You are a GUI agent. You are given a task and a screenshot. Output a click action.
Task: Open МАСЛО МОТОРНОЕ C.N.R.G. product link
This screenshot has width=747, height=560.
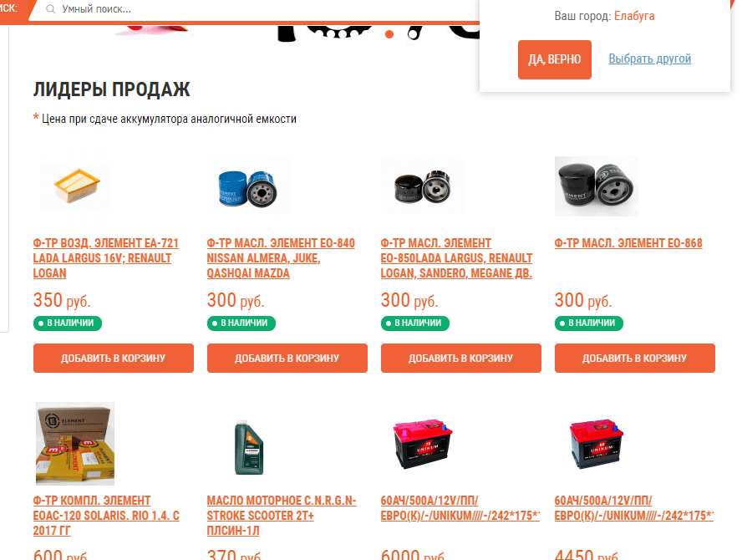(282, 515)
